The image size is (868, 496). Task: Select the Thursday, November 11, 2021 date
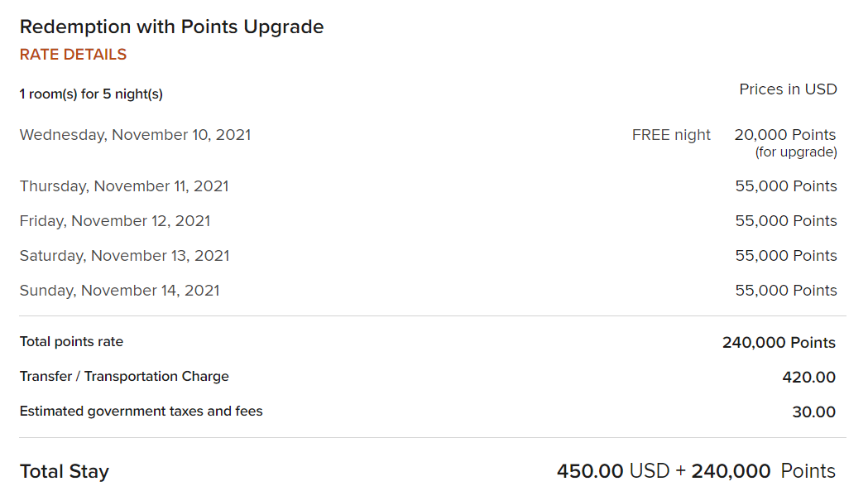[x=124, y=186]
